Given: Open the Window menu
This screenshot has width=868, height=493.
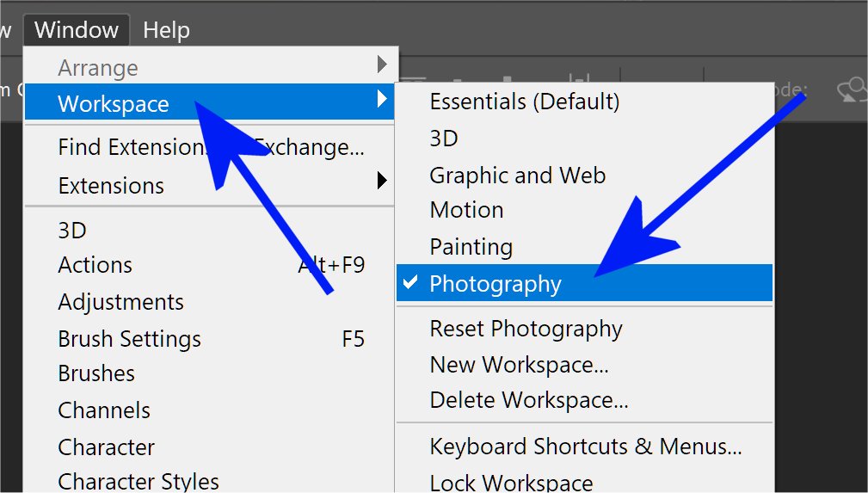Looking at the screenshot, I should click(77, 30).
